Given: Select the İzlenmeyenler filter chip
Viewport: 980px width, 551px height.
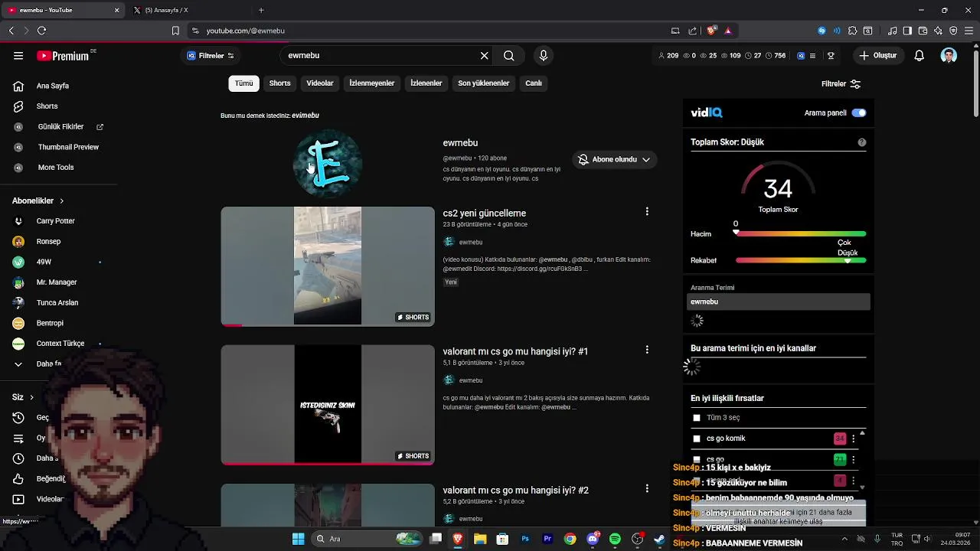Looking at the screenshot, I should pos(372,83).
